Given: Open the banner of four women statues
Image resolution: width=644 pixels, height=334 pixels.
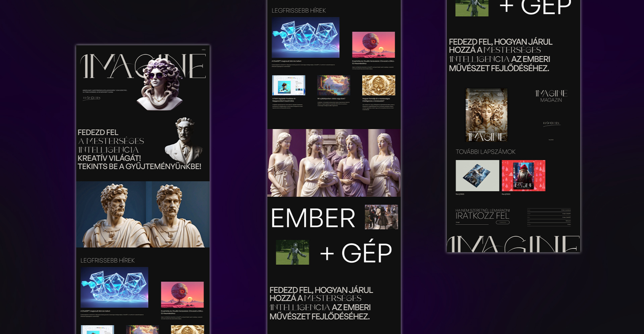Looking at the screenshot, I should click(x=334, y=163).
